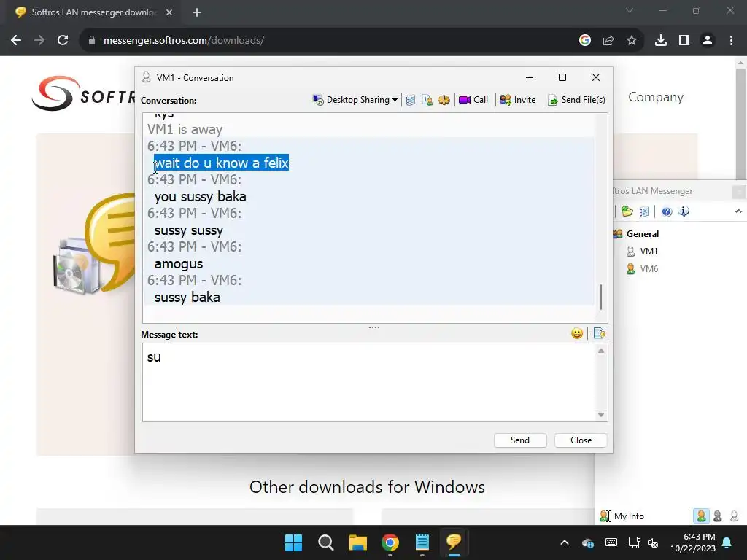Toggle the Chrome side panel icon
This screenshot has height=560, width=747.
[x=684, y=41]
